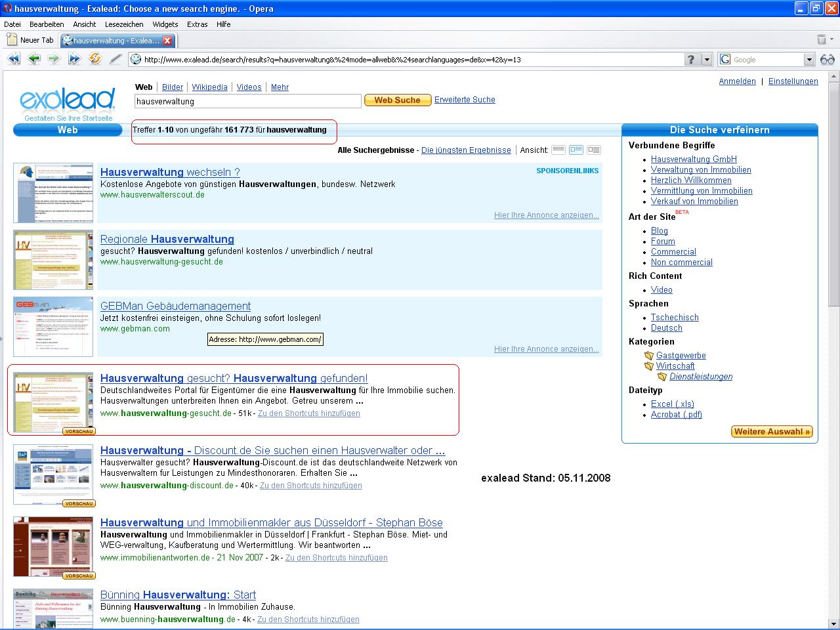Open the Erweiterte Suche link
The height and width of the screenshot is (630, 840).
465,100
